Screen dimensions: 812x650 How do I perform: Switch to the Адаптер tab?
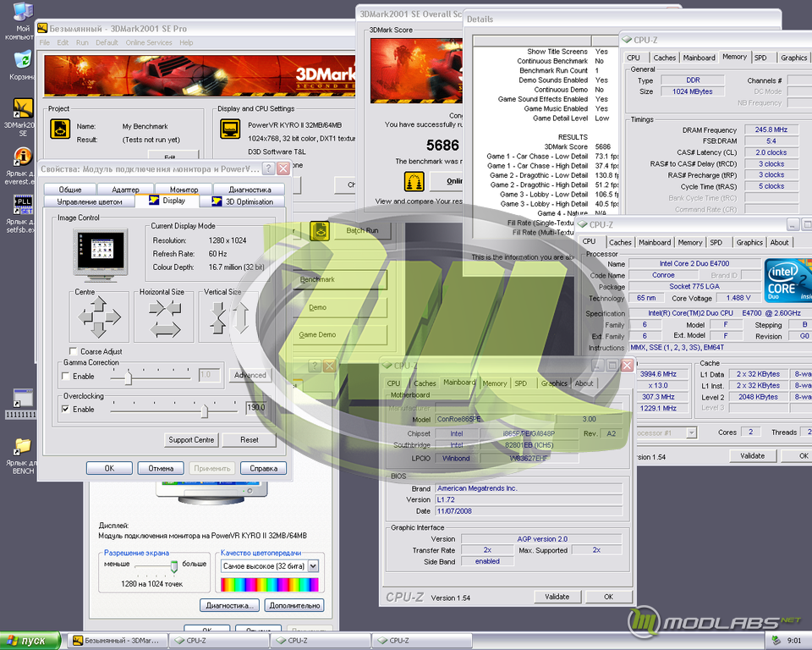(125, 190)
